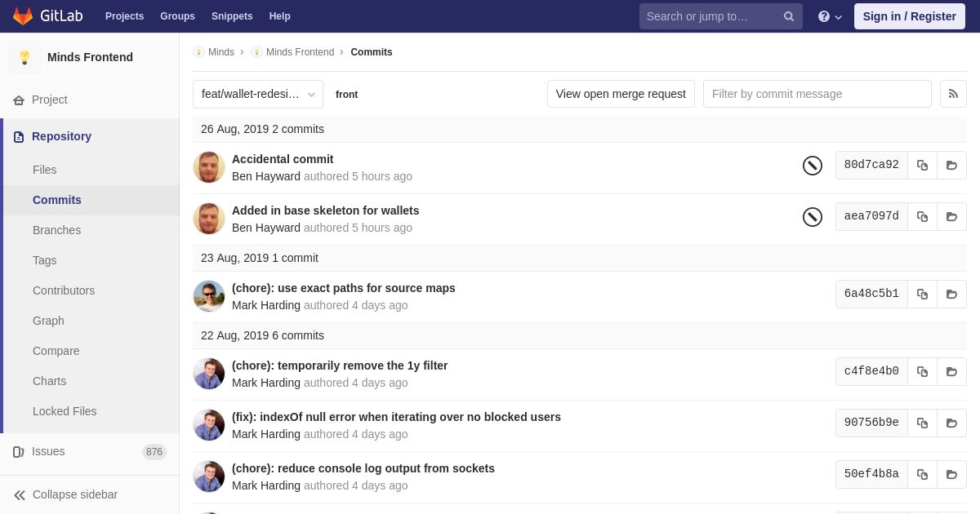Open the 6a48c5b1 commit hash

tap(871, 294)
